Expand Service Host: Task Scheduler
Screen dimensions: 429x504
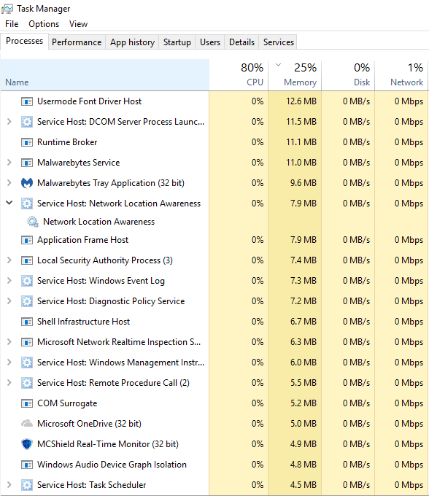(x=9, y=485)
